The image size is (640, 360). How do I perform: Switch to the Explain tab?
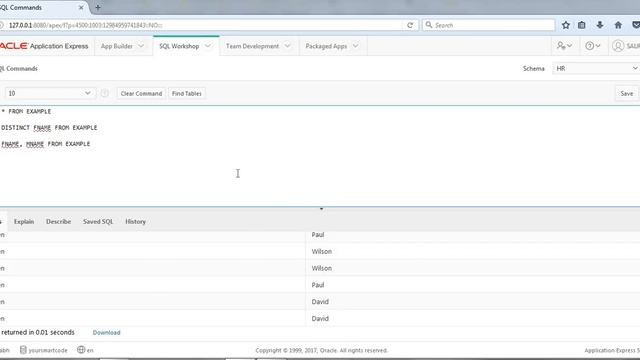point(24,222)
